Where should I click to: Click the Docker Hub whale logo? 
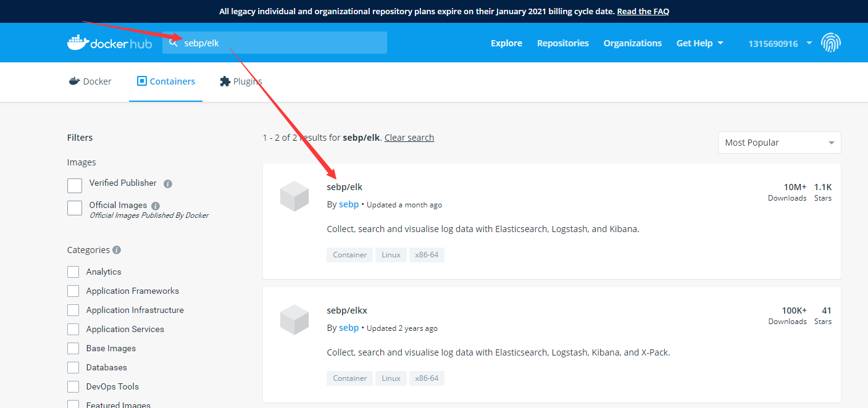click(x=109, y=43)
